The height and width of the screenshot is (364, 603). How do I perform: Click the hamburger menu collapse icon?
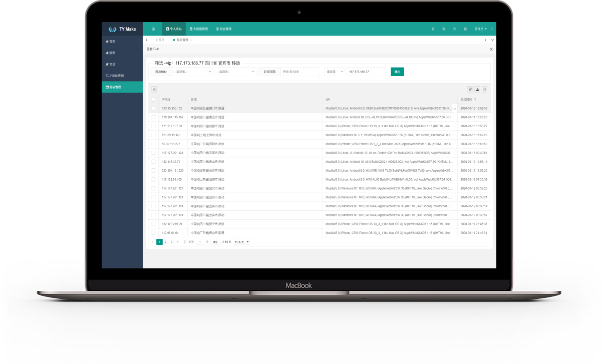(x=153, y=29)
